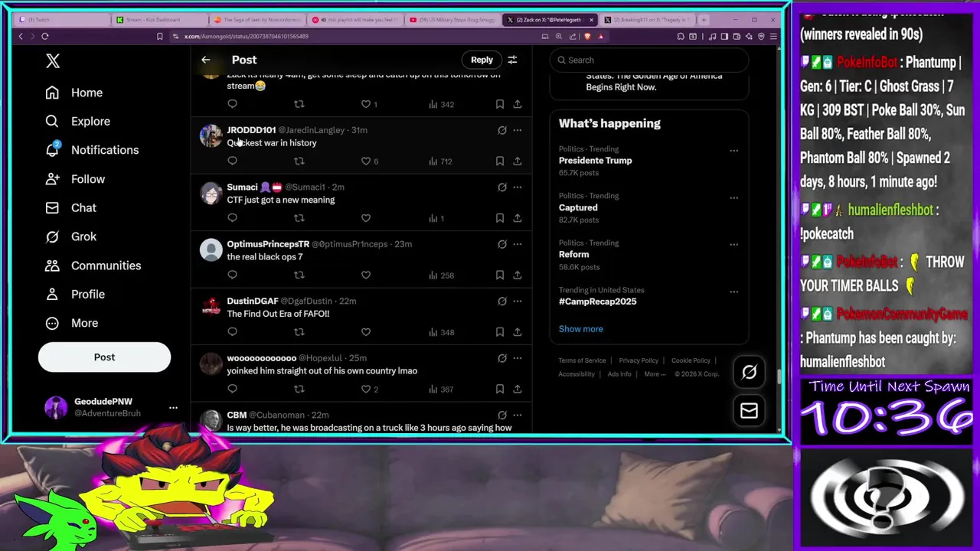The width and height of the screenshot is (980, 551).
Task: Open the '#CampRecap2025' trend
Action: pos(597,302)
